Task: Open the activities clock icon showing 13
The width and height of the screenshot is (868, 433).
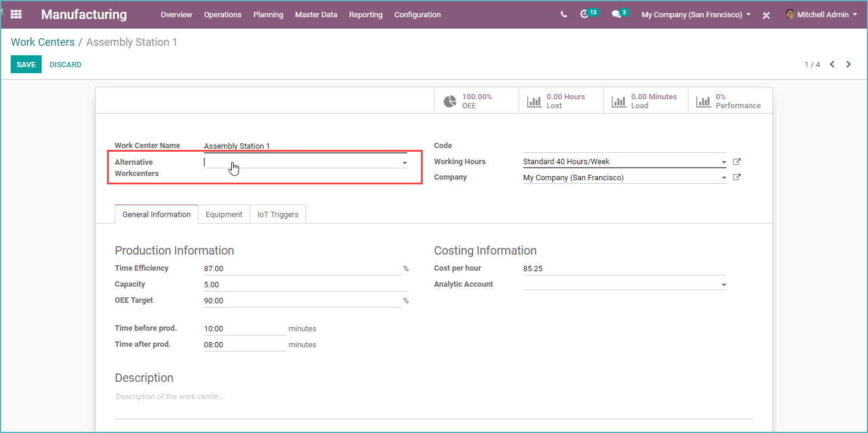Action: click(587, 14)
